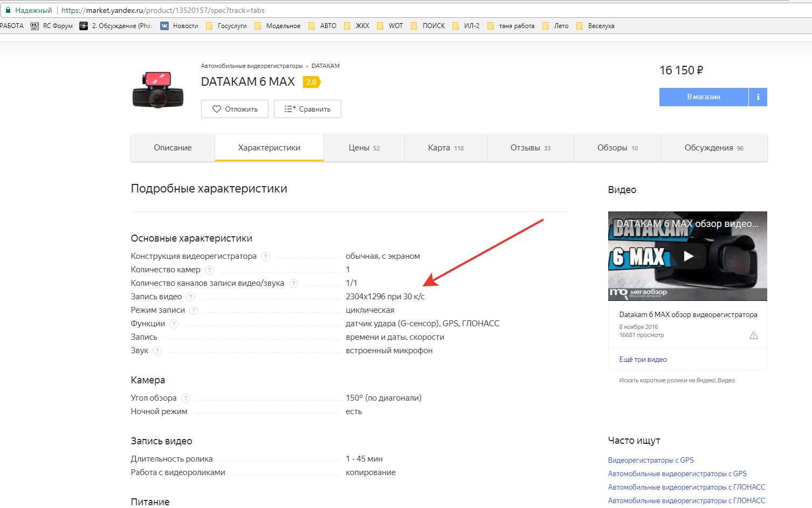The image size is (812, 508).
Task: Open the 2. Обсуждение bookmark
Action: (116, 26)
